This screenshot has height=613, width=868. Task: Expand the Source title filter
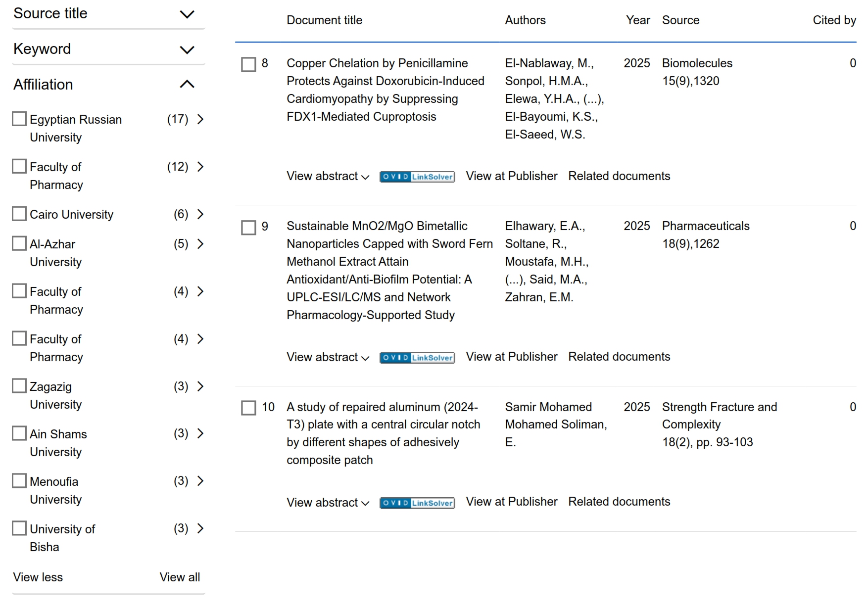pyautogui.click(x=187, y=14)
